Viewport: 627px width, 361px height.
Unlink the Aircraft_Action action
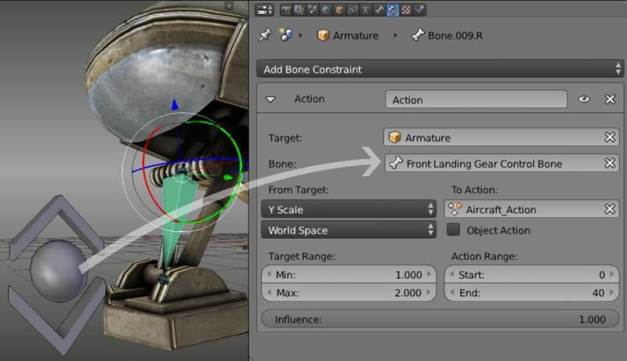pyautogui.click(x=610, y=209)
